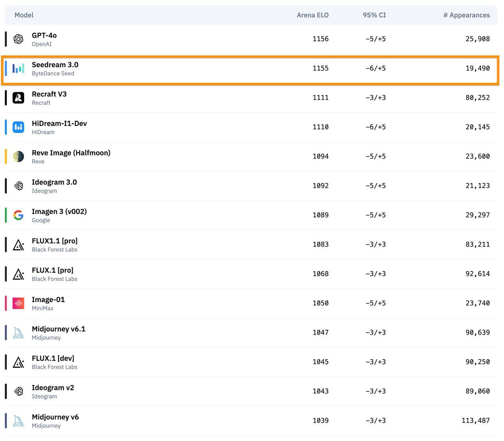Click the MiniMax logo beside Image-01
Image resolution: width=504 pixels, height=441 pixels.
19,303
